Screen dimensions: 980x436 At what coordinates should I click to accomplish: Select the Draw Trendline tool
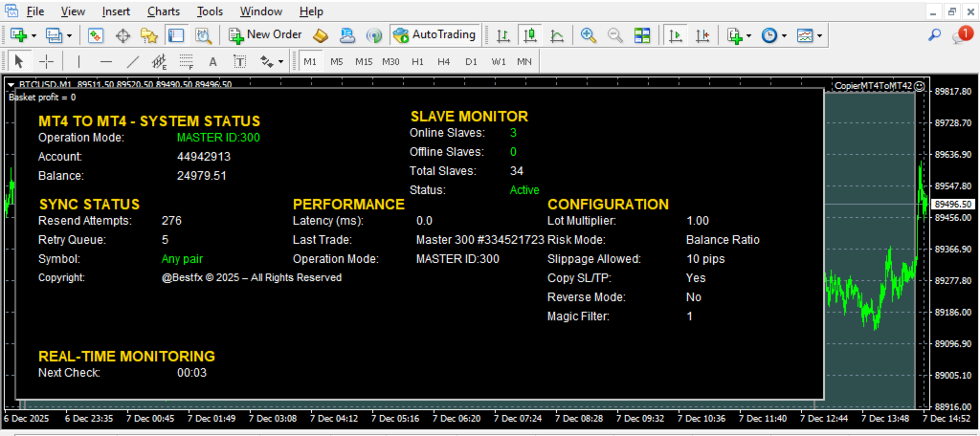pyautogui.click(x=133, y=61)
